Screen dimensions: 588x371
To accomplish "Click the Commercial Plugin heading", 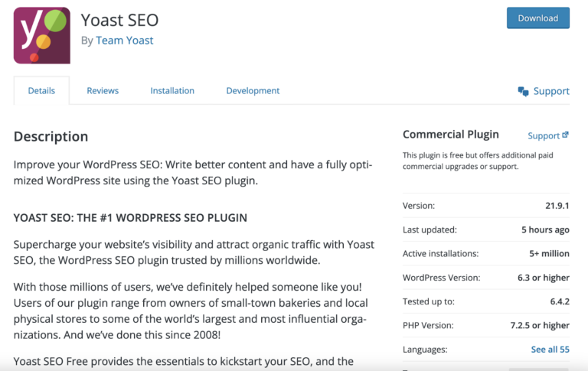I will (451, 134).
